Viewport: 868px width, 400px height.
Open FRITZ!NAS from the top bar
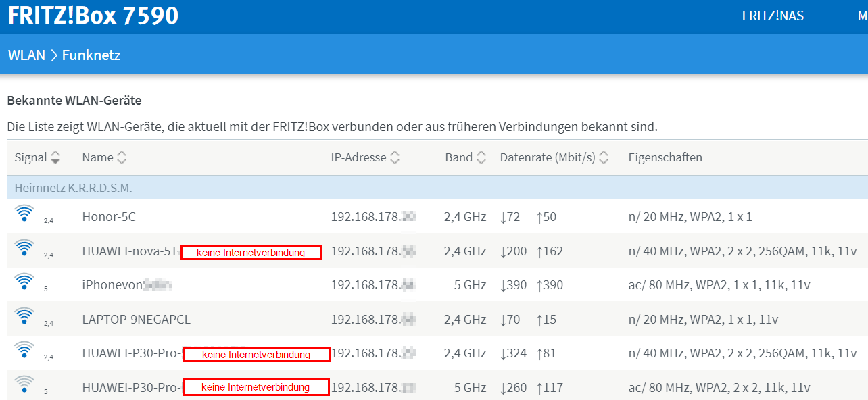click(773, 16)
